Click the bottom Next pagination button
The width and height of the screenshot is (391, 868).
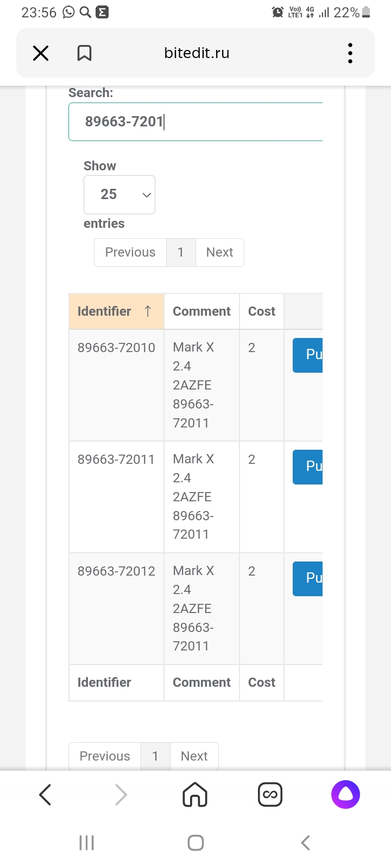(x=194, y=756)
